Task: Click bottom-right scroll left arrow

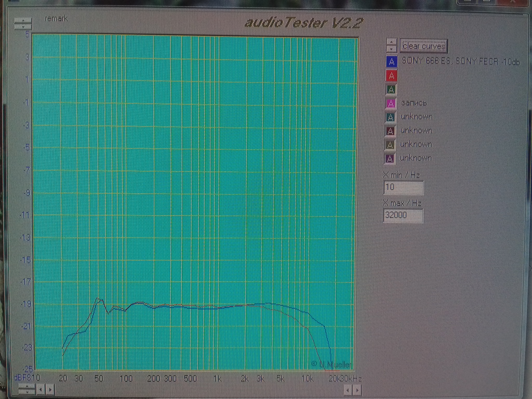Action: click(348, 390)
